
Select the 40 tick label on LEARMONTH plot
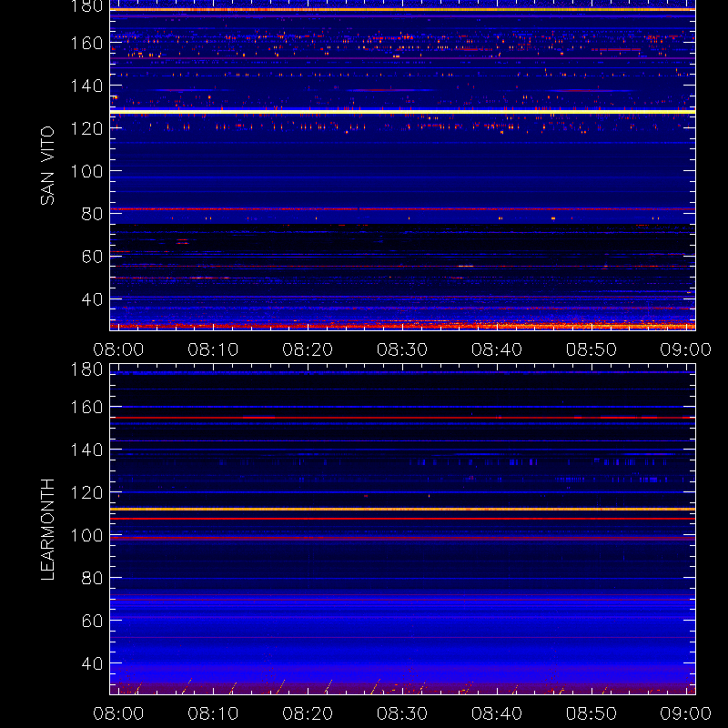pyautogui.click(x=92, y=663)
